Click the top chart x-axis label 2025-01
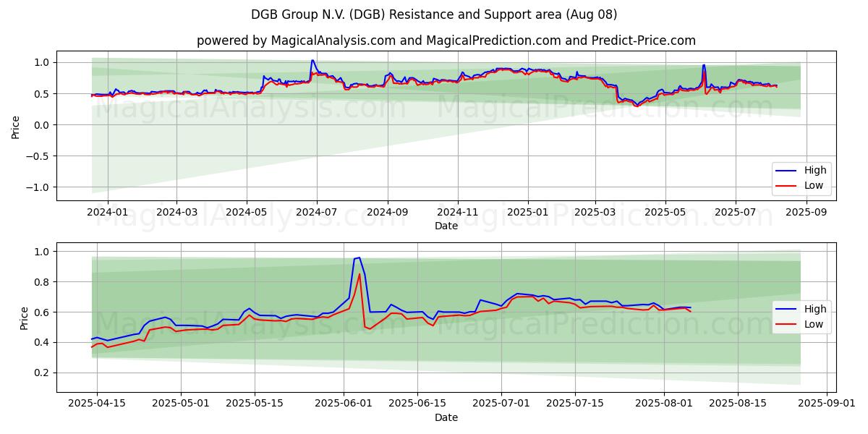868x434 pixels. click(x=527, y=213)
